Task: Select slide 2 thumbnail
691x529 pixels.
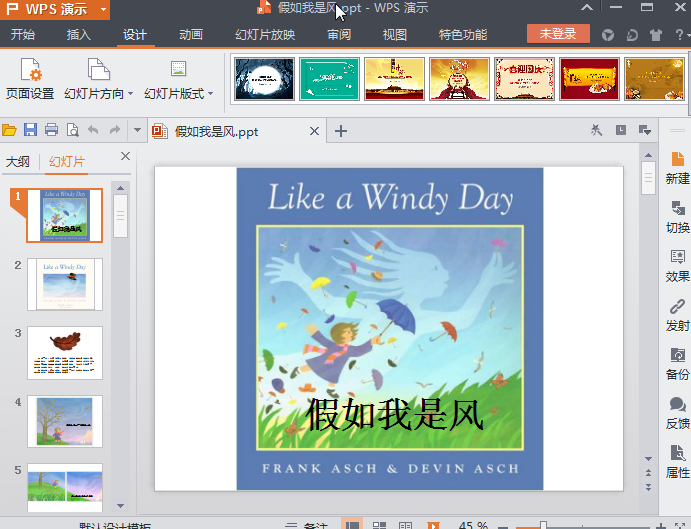Action: (65, 284)
